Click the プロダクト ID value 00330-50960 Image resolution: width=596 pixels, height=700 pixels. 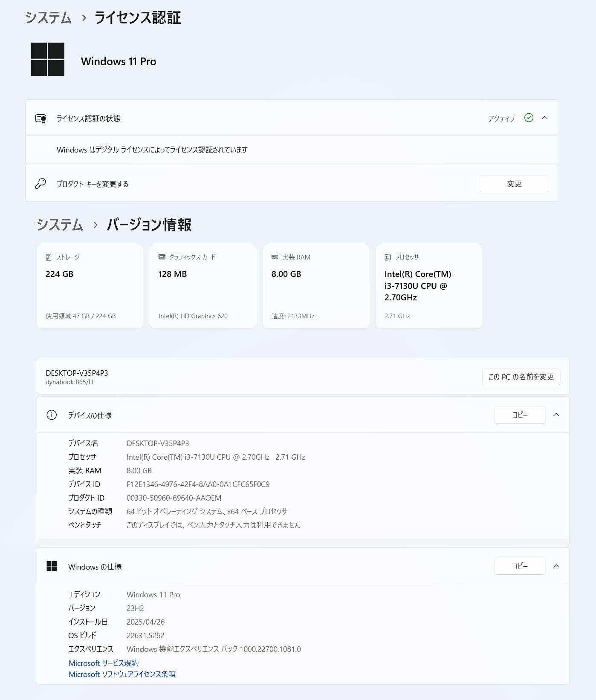click(x=174, y=498)
